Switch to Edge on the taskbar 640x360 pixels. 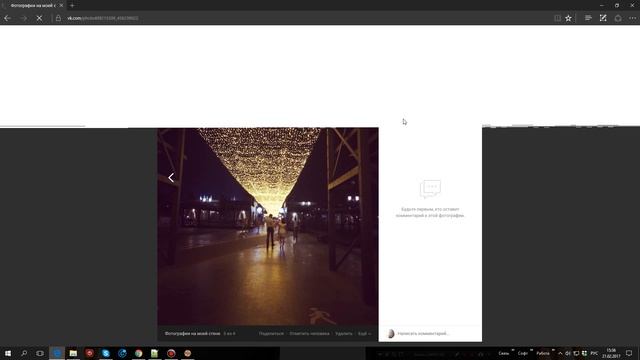click(57, 353)
